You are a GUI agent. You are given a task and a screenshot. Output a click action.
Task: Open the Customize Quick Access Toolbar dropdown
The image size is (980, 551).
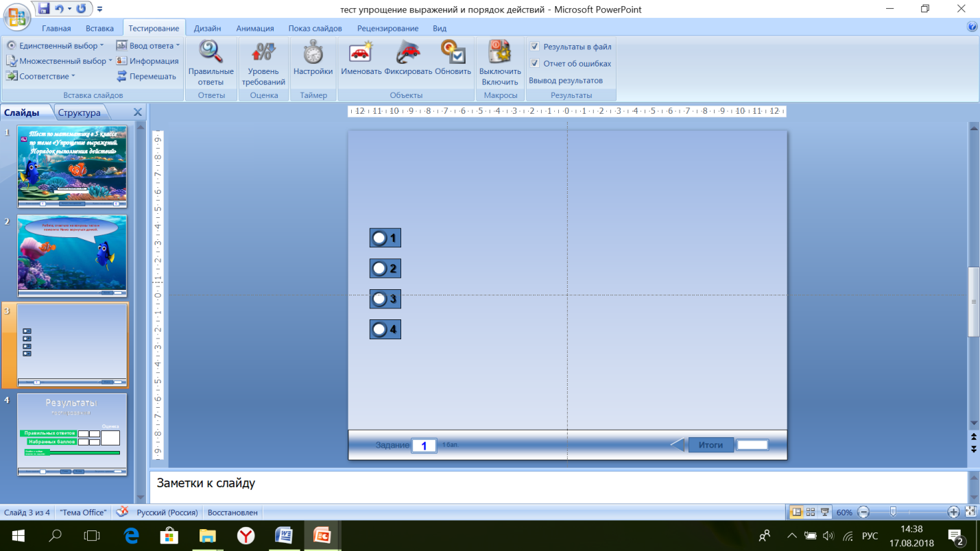click(100, 9)
